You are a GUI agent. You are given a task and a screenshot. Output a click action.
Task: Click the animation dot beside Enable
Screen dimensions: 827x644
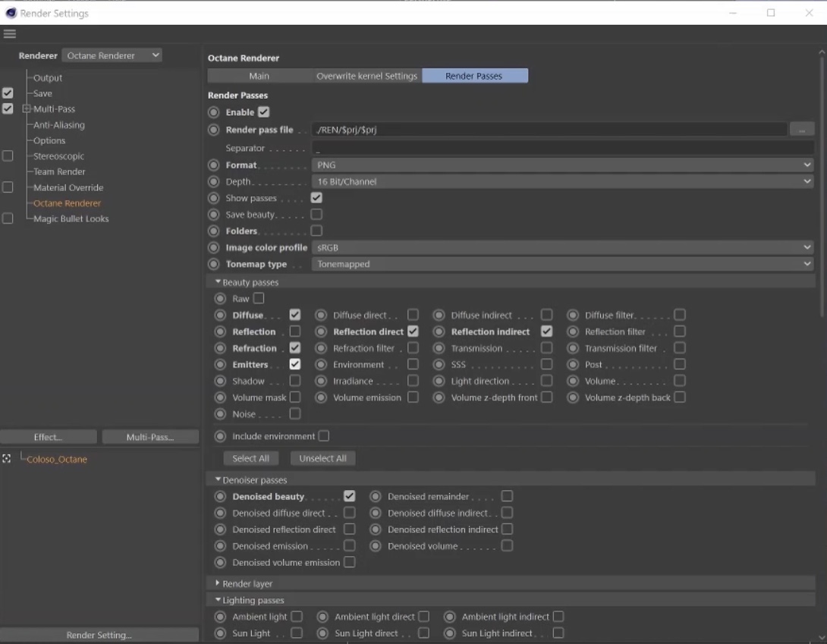(214, 112)
